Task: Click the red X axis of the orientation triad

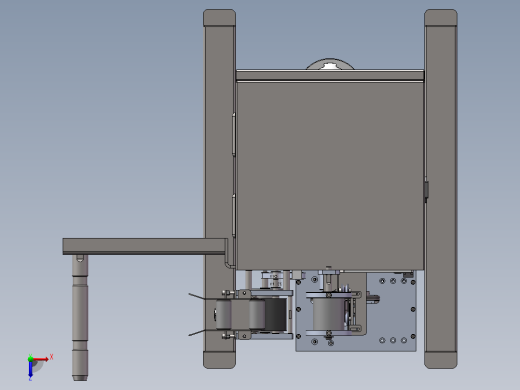Action: pos(41,359)
